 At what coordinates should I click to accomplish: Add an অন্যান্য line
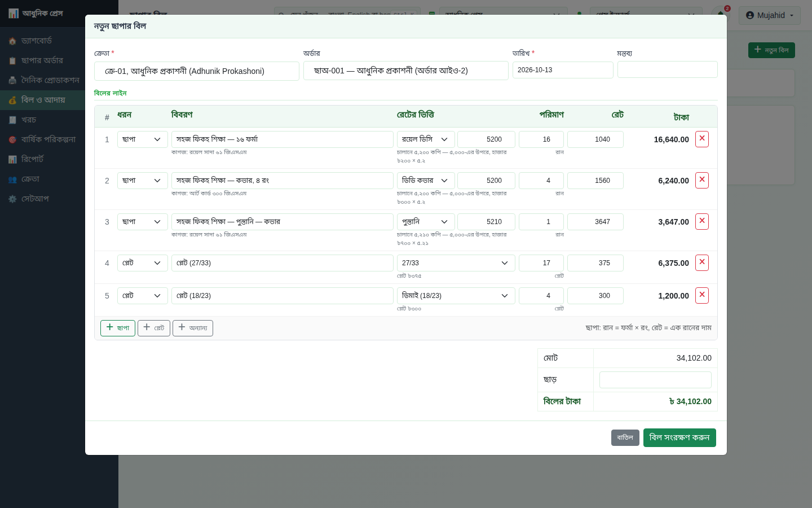[x=193, y=328]
